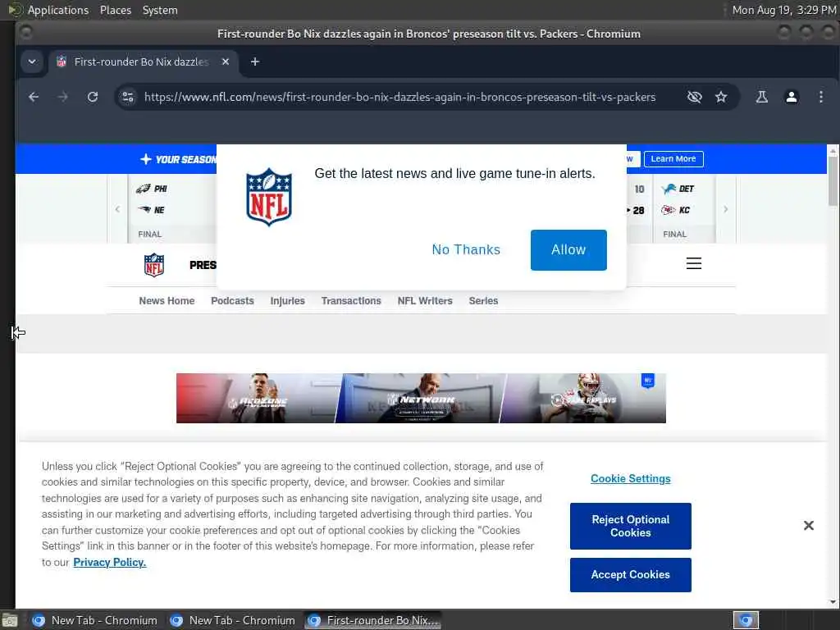Image resolution: width=840 pixels, height=630 pixels.
Task: Select the First-rounder Bo Nix dazzles tab
Action: pos(142,62)
